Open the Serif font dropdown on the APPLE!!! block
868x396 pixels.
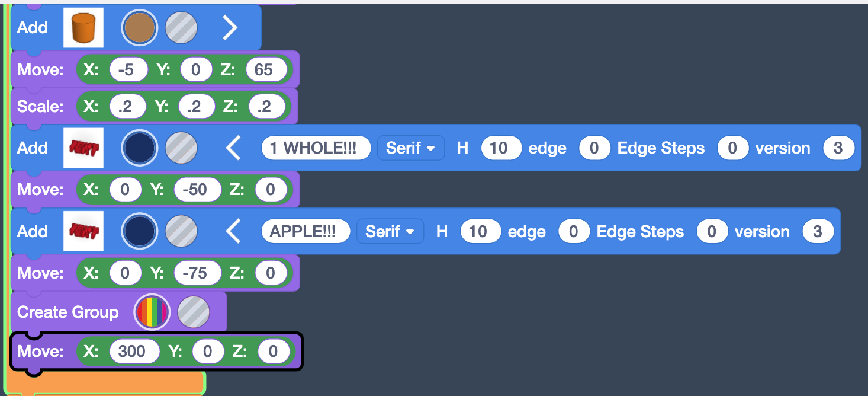coord(390,231)
